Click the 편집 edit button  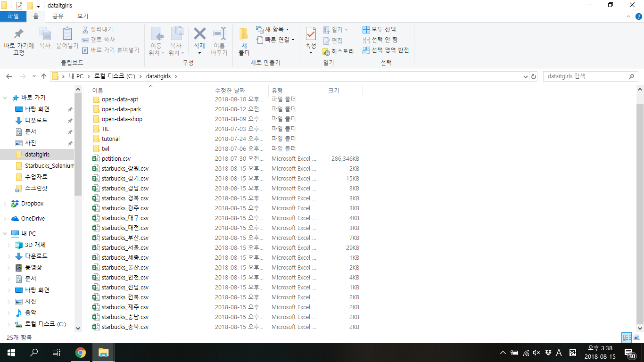(x=333, y=41)
